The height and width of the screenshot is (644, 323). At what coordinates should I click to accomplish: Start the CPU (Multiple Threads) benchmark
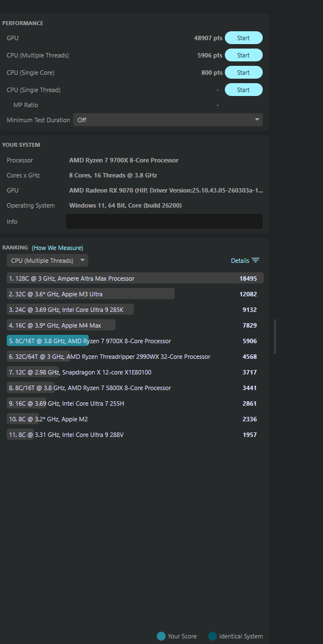(243, 55)
